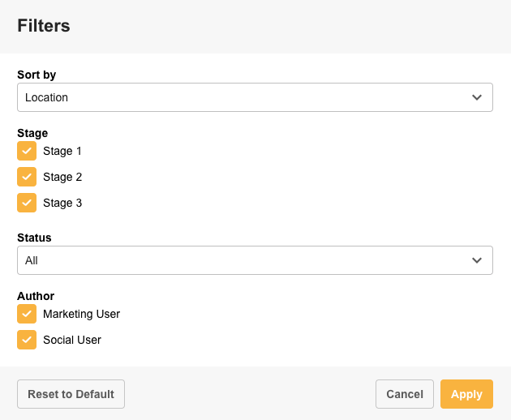The height and width of the screenshot is (420, 511).
Task: Disable the Stage 3 checkbox
Action: pos(27,203)
